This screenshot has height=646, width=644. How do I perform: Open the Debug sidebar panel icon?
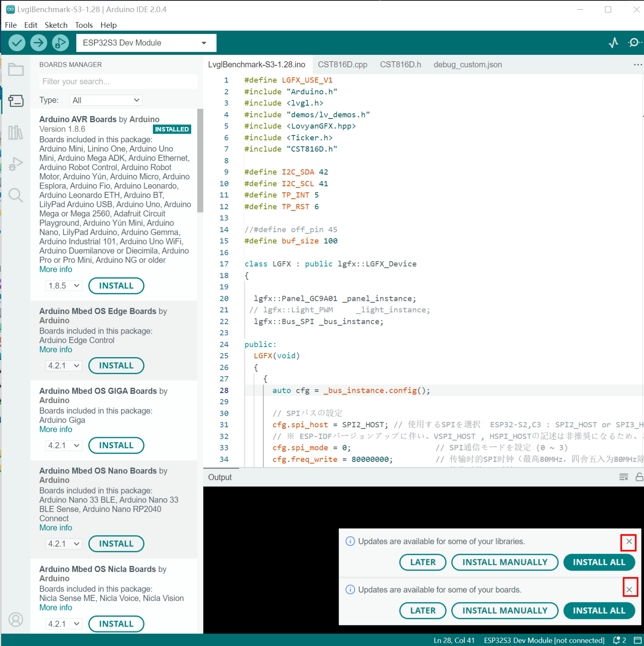pyautogui.click(x=16, y=164)
